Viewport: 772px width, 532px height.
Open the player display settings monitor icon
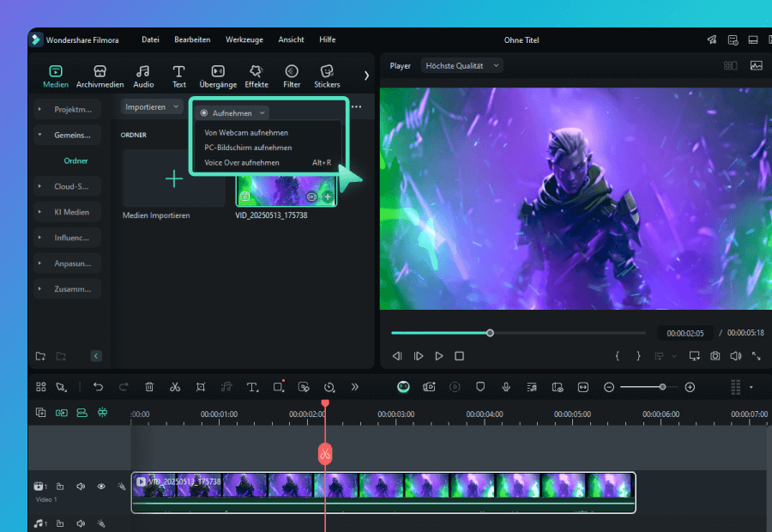pyautogui.click(x=695, y=355)
